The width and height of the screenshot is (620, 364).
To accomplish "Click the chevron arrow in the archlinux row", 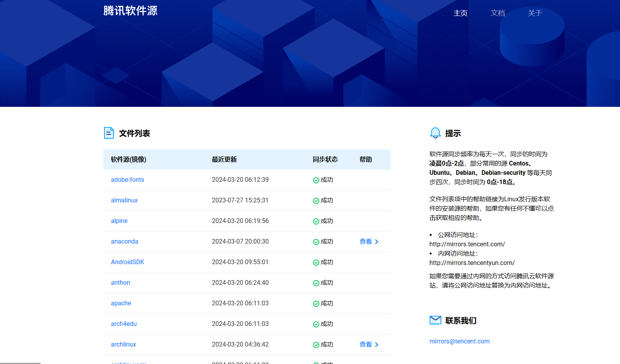I will pyautogui.click(x=376, y=345).
